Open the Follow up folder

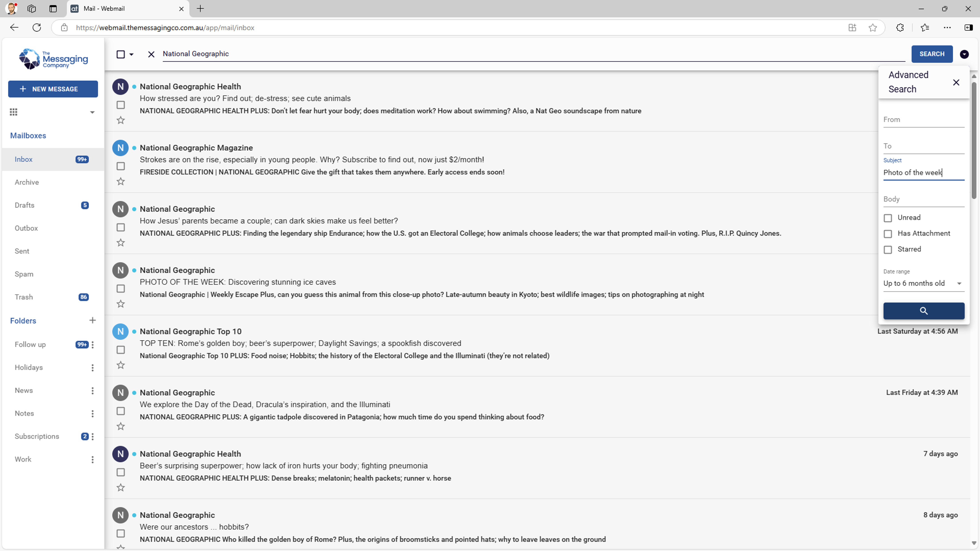[x=53, y=345]
